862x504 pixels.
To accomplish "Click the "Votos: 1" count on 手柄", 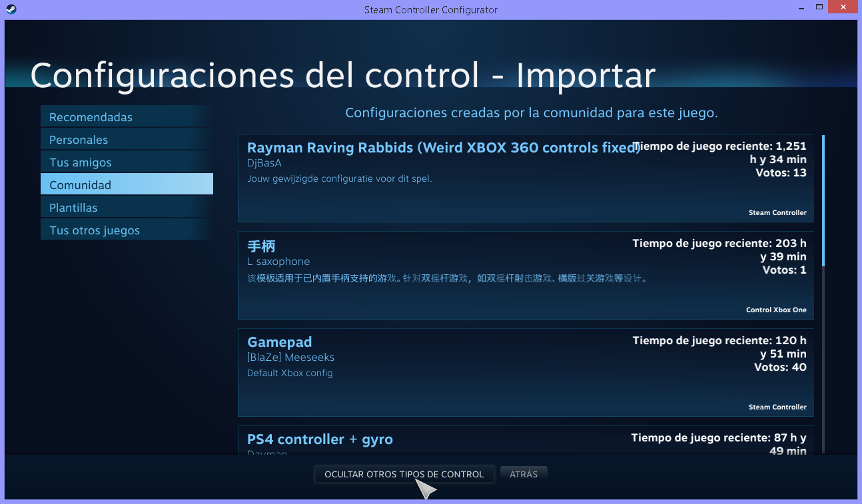I will point(785,270).
